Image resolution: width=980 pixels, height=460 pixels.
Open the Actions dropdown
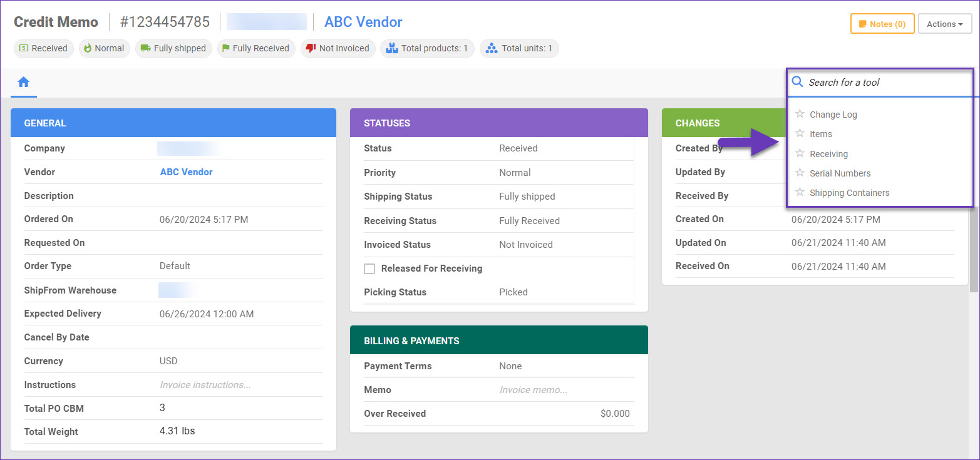pos(944,24)
